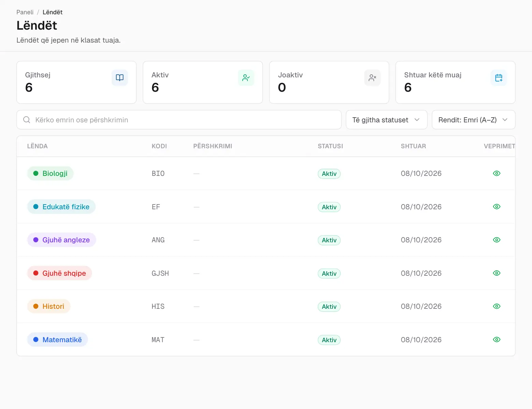Screen dimensions: 532x409
Task: Click the Aktiv status badge for Histori
Action: click(x=329, y=307)
